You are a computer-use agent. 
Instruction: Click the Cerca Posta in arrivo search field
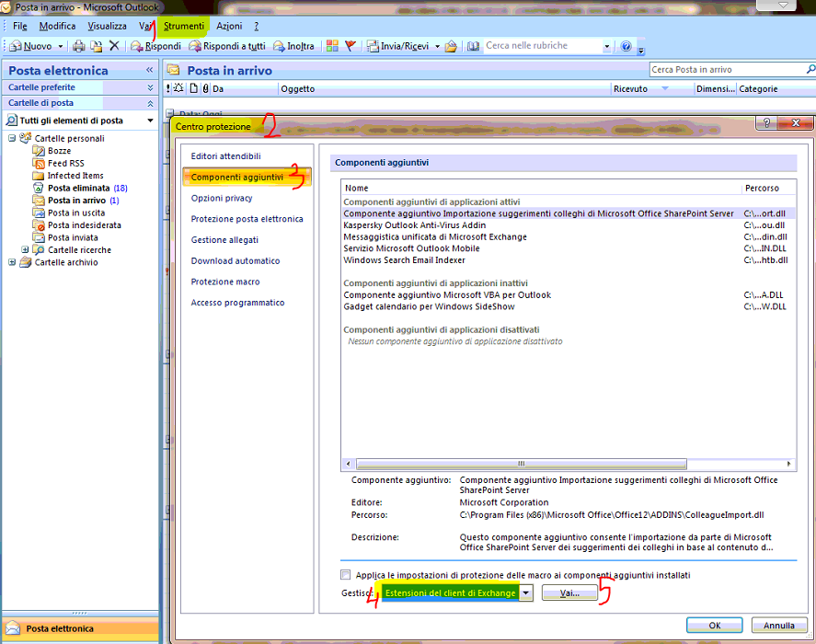pos(728,69)
